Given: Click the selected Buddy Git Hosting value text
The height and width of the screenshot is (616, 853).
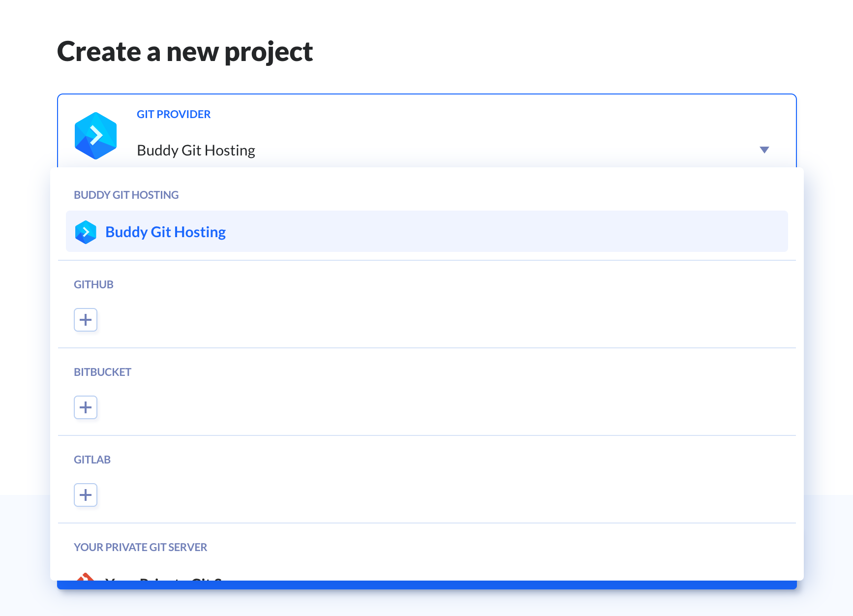Looking at the screenshot, I should [196, 150].
